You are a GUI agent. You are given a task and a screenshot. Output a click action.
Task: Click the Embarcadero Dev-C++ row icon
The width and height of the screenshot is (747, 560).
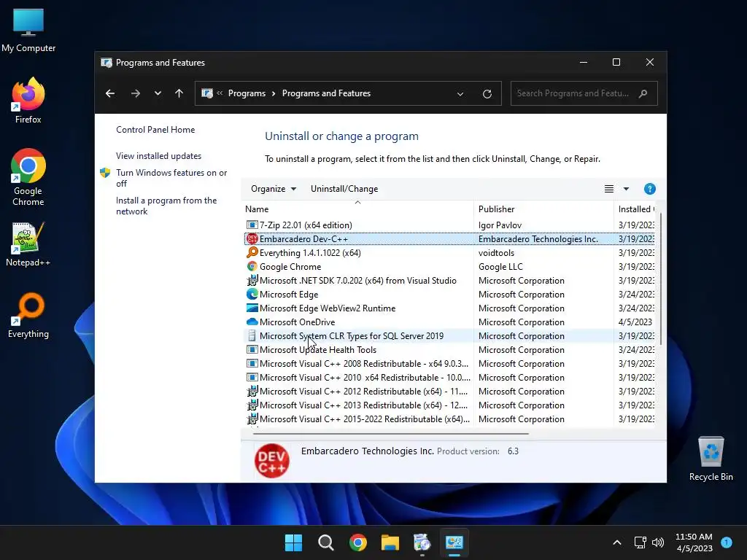point(252,238)
